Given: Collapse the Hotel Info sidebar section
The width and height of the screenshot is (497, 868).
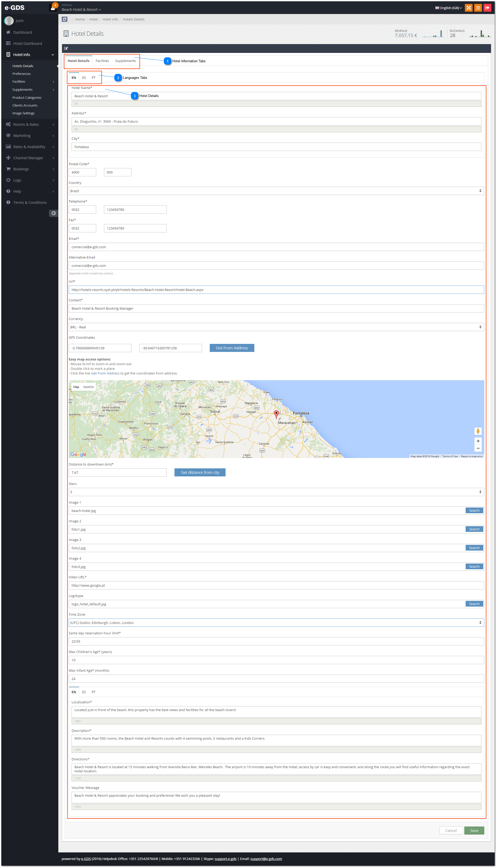Looking at the screenshot, I should point(53,55).
